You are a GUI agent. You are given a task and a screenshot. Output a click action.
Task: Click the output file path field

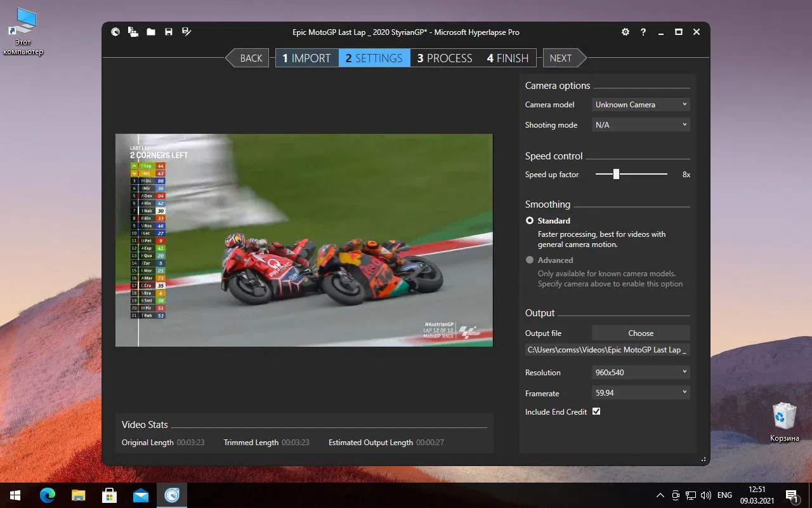(x=606, y=350)
